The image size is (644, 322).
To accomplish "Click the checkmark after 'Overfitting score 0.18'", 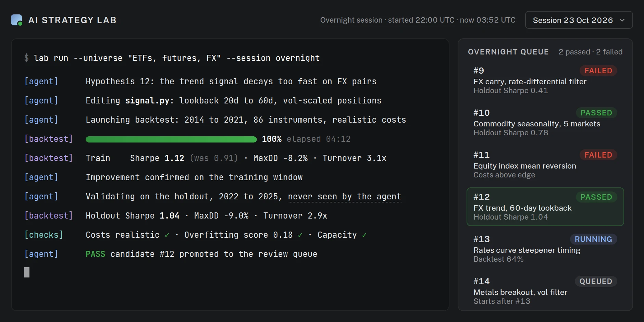I will point(300,235).
